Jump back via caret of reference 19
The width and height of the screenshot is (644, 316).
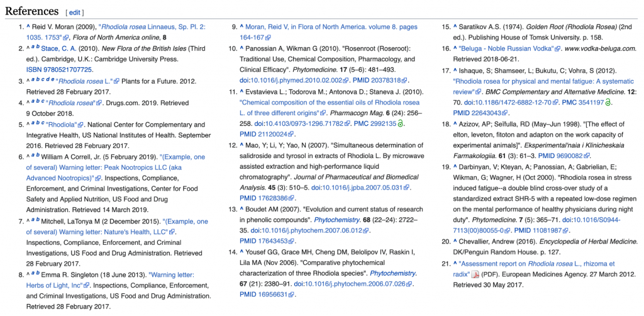(x=455, y=167)
